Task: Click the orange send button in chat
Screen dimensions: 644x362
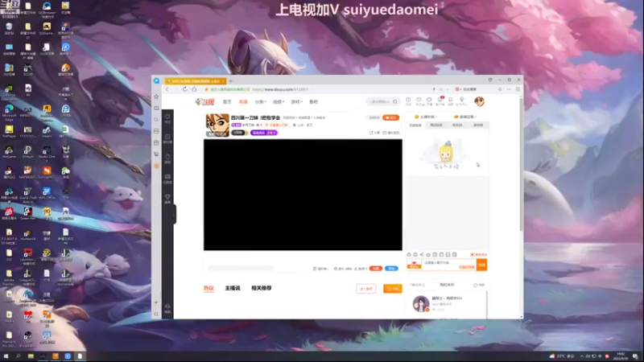Action: click(481, 265)
